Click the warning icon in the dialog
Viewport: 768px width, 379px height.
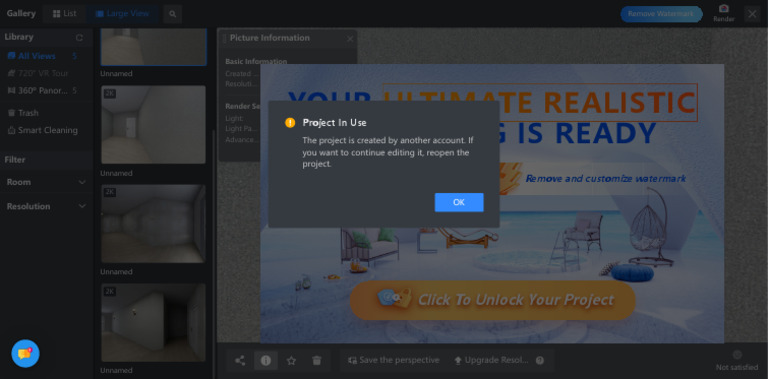click(290, 122)
